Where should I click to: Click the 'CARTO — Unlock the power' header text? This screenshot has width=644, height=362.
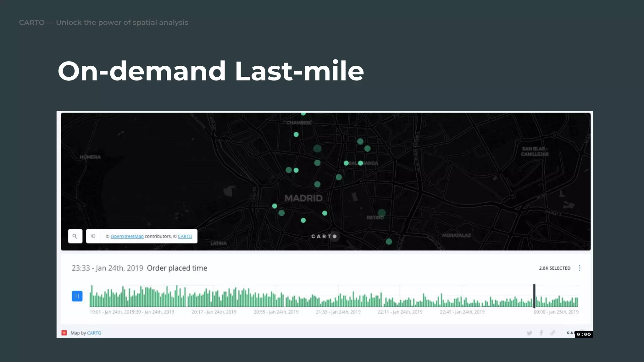tap(103, 23)
